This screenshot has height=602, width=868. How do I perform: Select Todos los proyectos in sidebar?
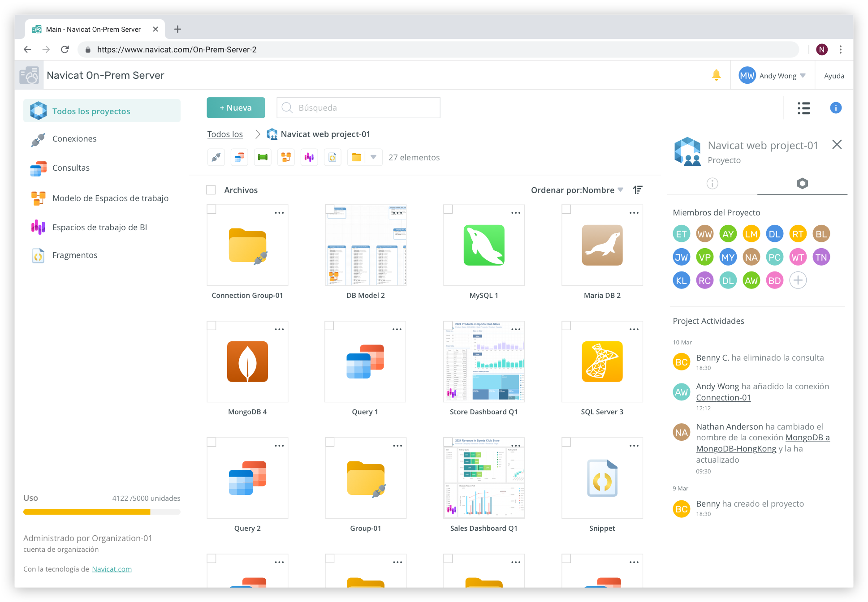(102, 111)
